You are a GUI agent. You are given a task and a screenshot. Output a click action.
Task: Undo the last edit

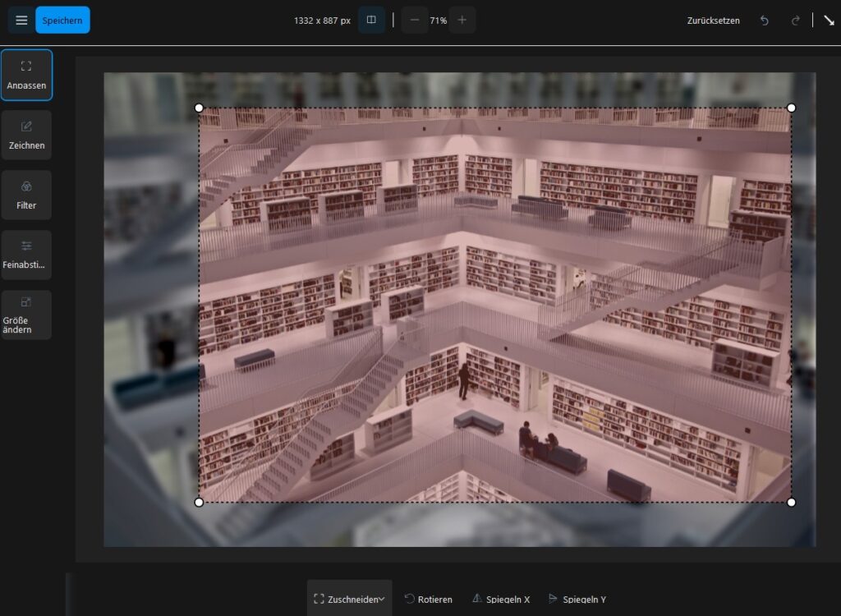[x=765, y=21]
